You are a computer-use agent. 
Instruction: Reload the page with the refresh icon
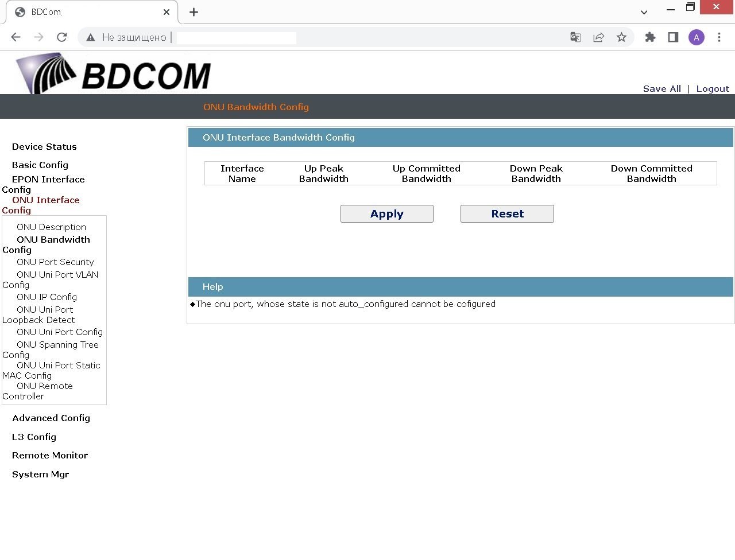(x=62, y=37)
